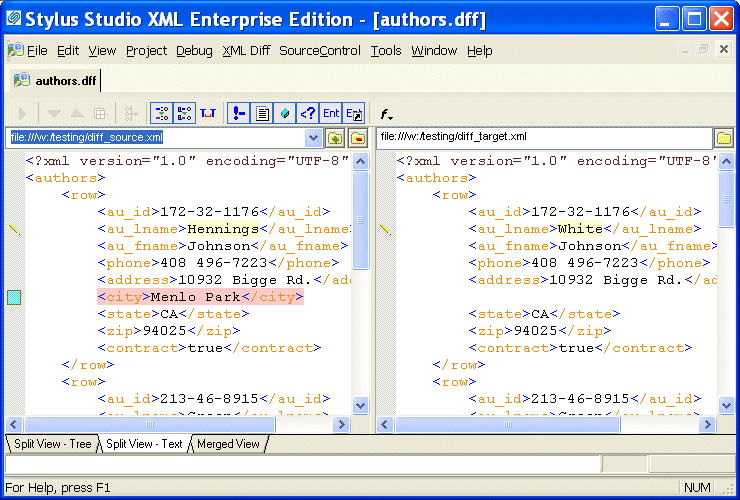Toggle the first tree-diff mode toolbar button
Screen dimensions: 740x500
point(161,114)
